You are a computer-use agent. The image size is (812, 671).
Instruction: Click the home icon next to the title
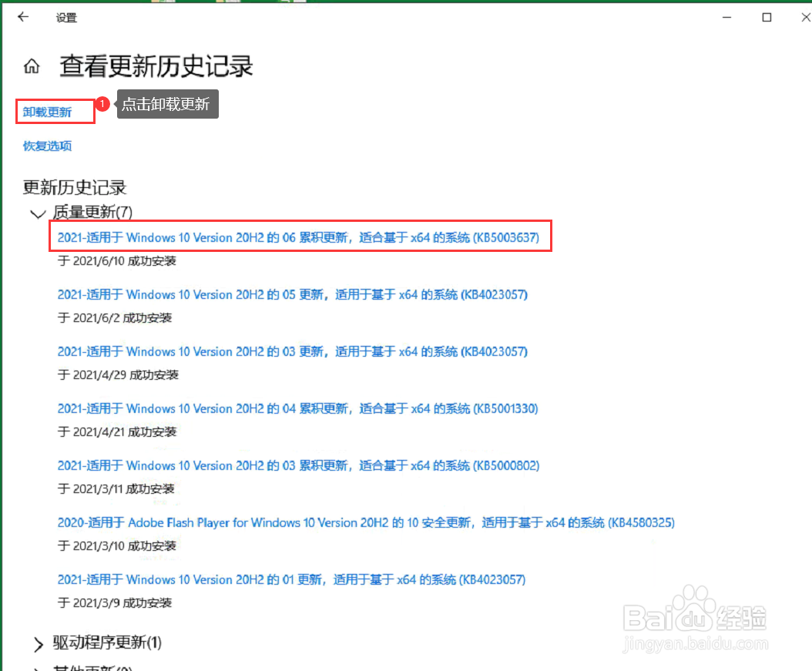[31, 66]
